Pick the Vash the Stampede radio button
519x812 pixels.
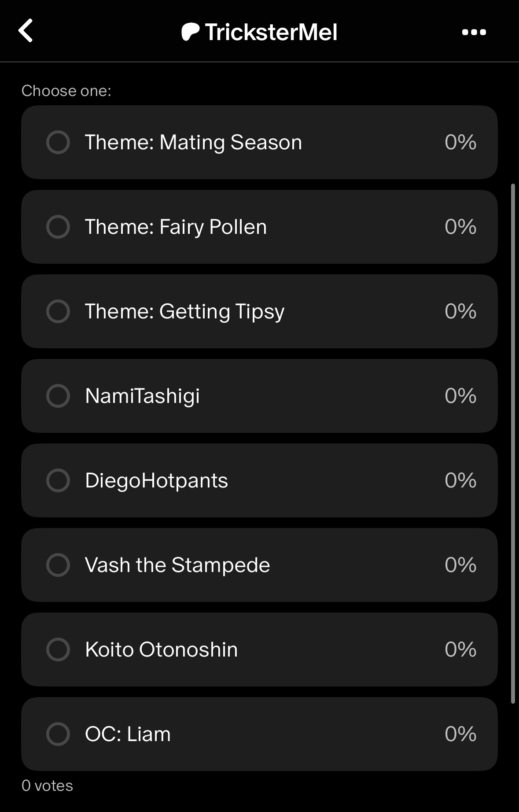58,565
